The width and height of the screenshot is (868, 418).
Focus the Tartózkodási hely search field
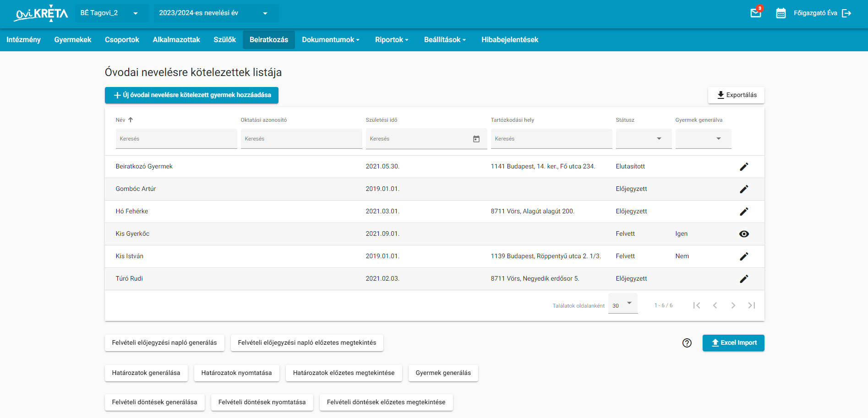pyautogui.click(x=551, y=139)
